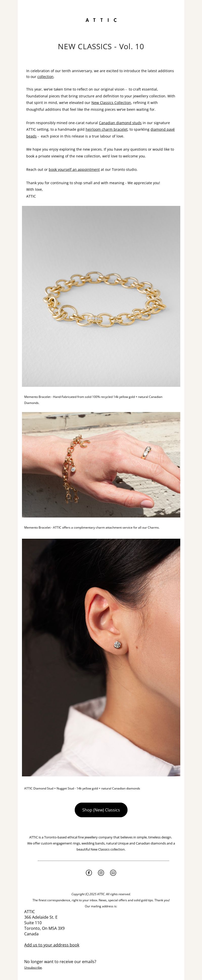Screen dimensions: 202x980
Task: Click the Memento Bracelet Hand-Fabricated caption
Action: (94, 400)
